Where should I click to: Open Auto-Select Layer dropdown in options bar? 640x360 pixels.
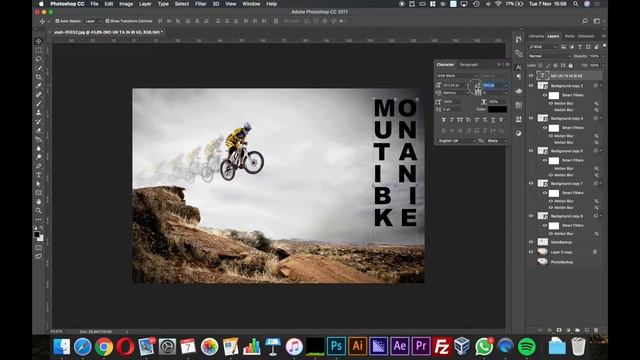click(93, 21)
